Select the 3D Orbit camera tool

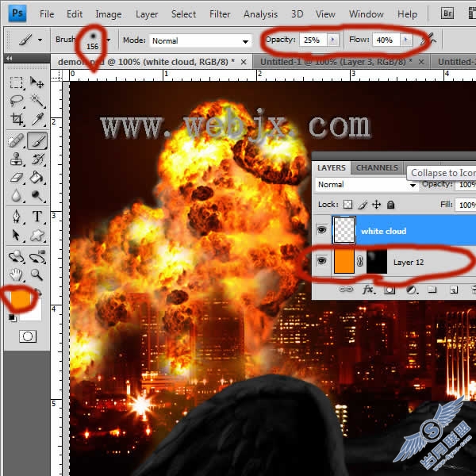click(x=37, y=257)
